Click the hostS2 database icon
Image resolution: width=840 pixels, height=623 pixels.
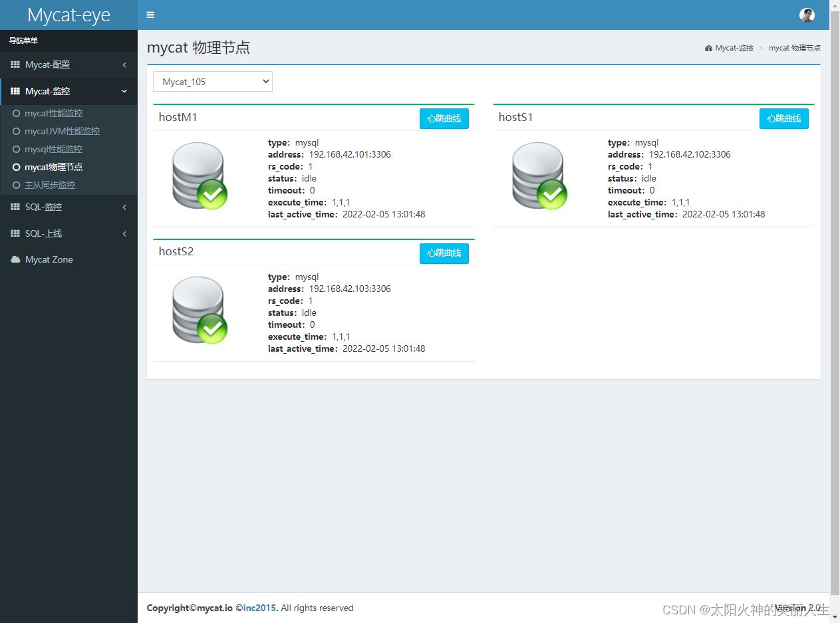pyautogui.click(x=200, y=311)
